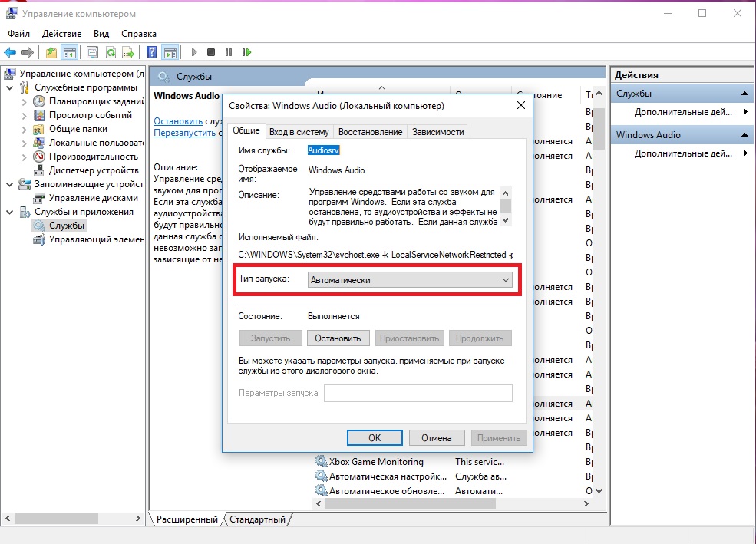Expand the Планировщик заданий node
This screenshot has height=544, width=756.
24,102
